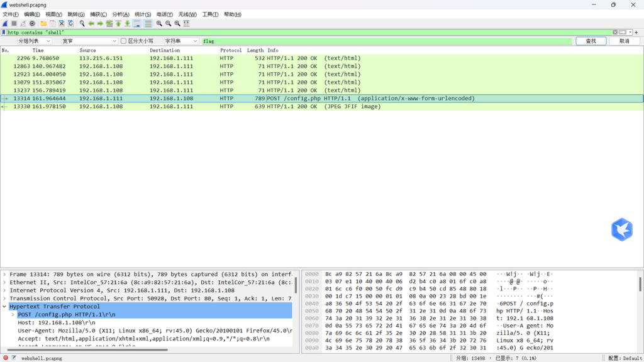The image size is (644, 362).
Task: Click the 取消 cancel button
Action: (x=624, y=41)
